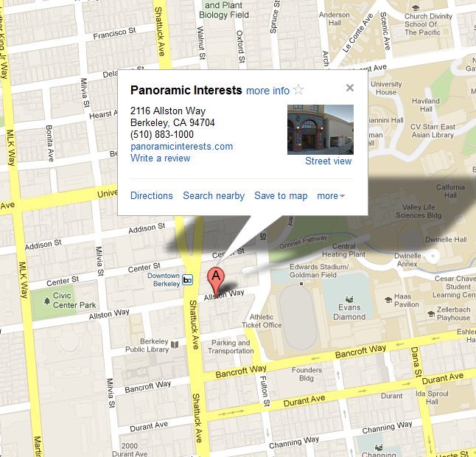
Task: Click the Zellerbach Playhouse graduation cap icon
Action: tap(431, 314)
